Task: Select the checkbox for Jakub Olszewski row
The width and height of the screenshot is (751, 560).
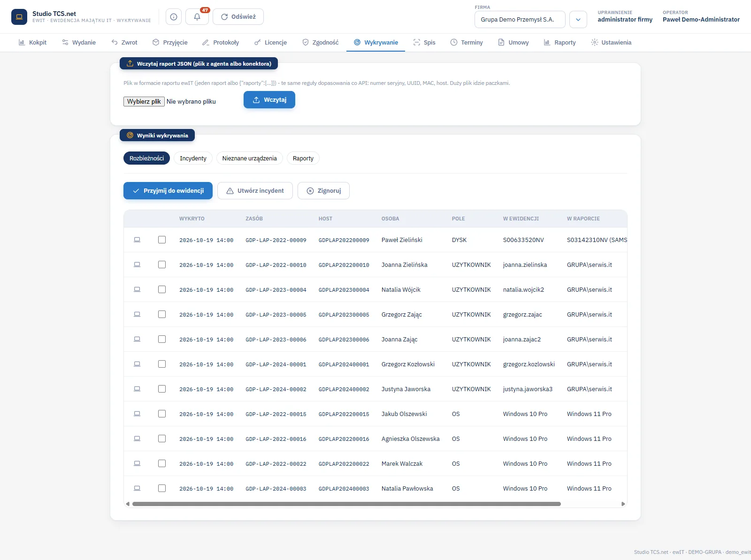Action: [x=162, y=414]
